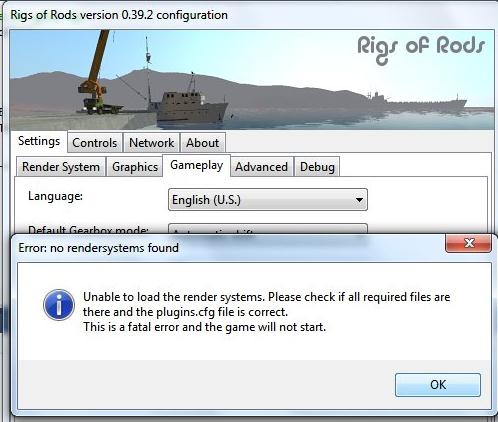The height and width of the screenshot is (422, 498).
Task: Expand the Default Gearbox mode dropdown
Action: (268, 229)
